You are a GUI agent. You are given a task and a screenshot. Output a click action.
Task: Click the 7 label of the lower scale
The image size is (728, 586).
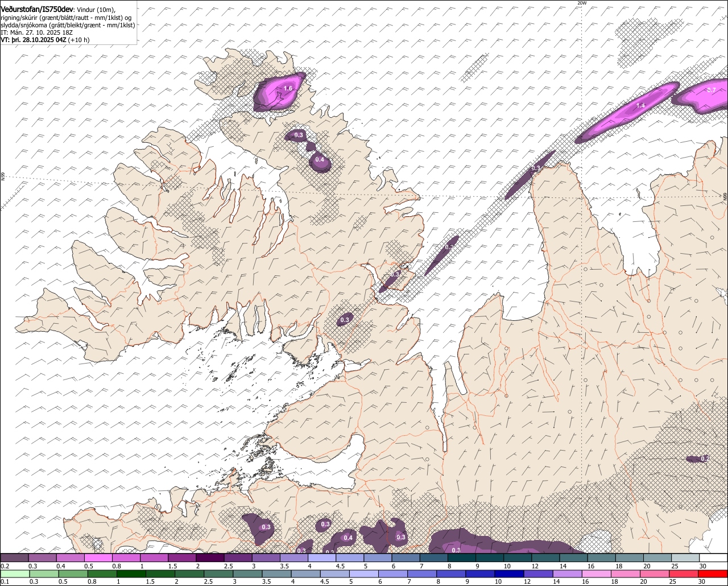pos(409,581)
